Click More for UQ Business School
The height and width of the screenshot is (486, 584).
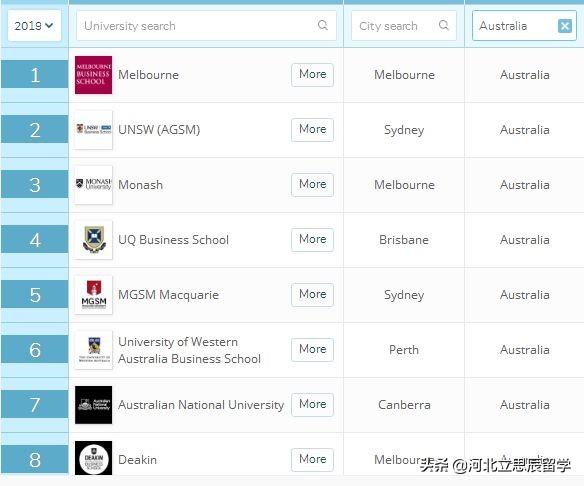tap(312, 239)
